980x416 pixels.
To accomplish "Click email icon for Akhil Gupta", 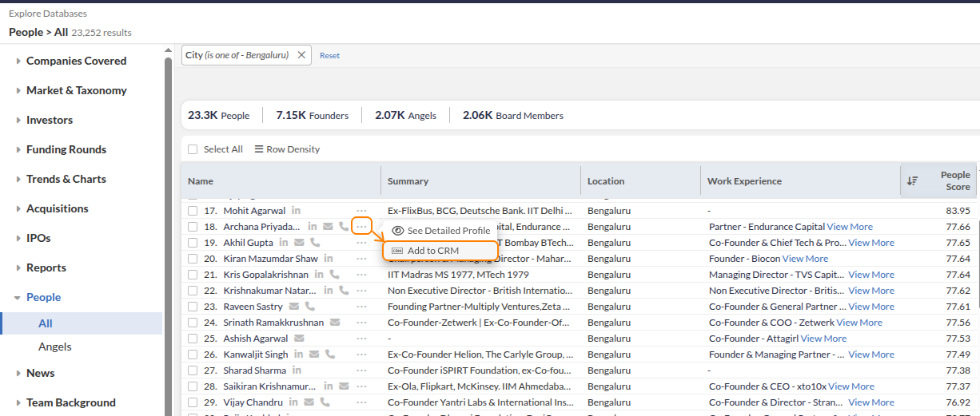I will point(300,243).
